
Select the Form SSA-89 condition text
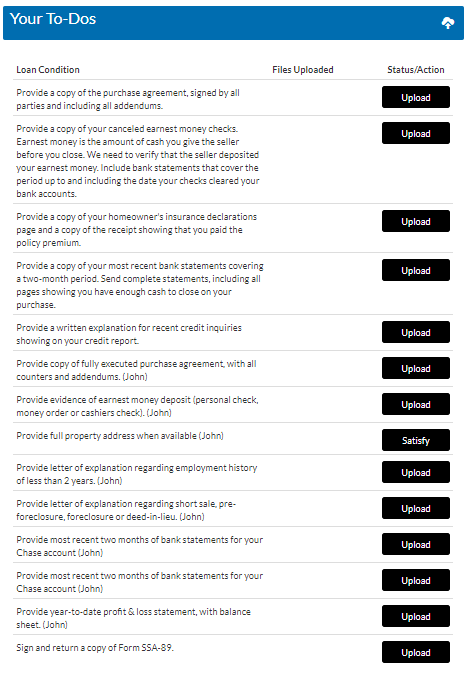(x=95, y=648)
